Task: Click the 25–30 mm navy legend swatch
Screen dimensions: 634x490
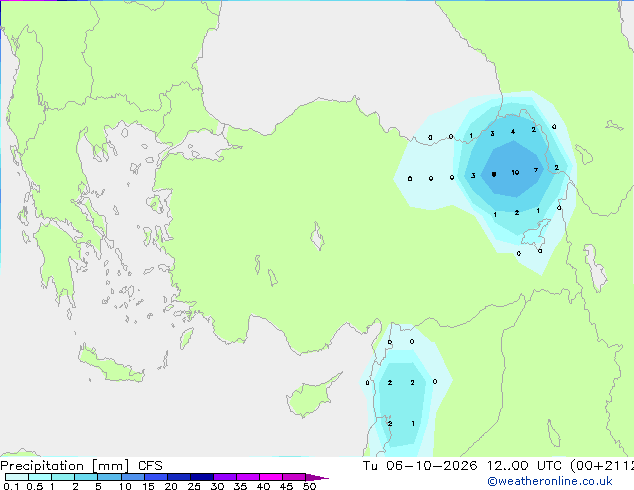Action: tap(201, 477)
